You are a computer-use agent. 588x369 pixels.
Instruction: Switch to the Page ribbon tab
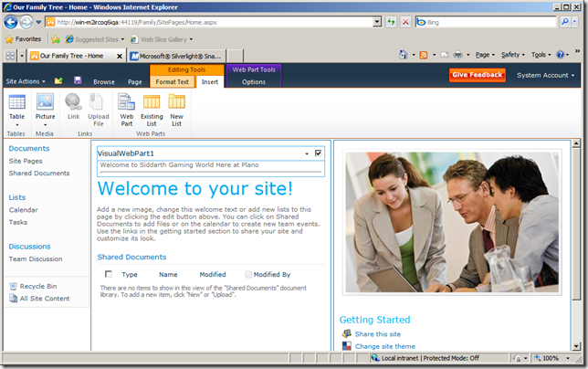134,82
